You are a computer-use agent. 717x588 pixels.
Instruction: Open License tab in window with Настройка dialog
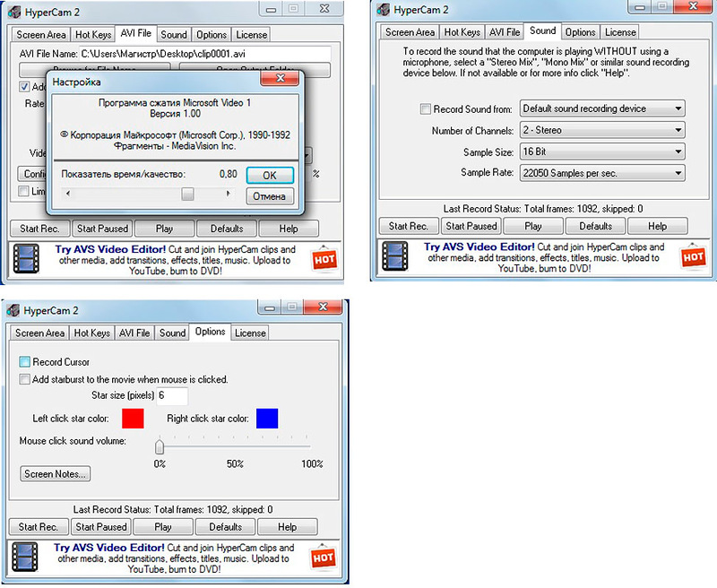tap(252, 35)
